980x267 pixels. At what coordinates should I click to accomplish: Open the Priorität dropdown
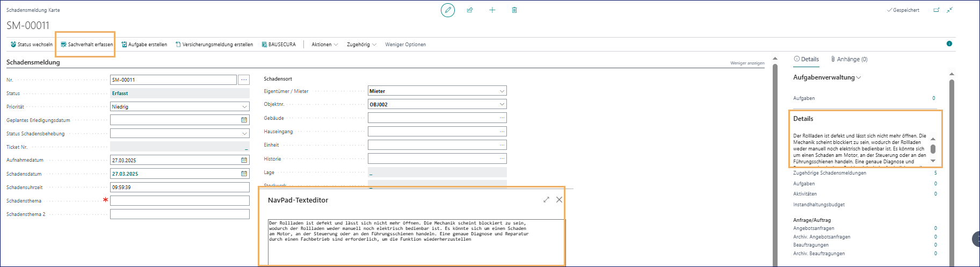point(244,107)
